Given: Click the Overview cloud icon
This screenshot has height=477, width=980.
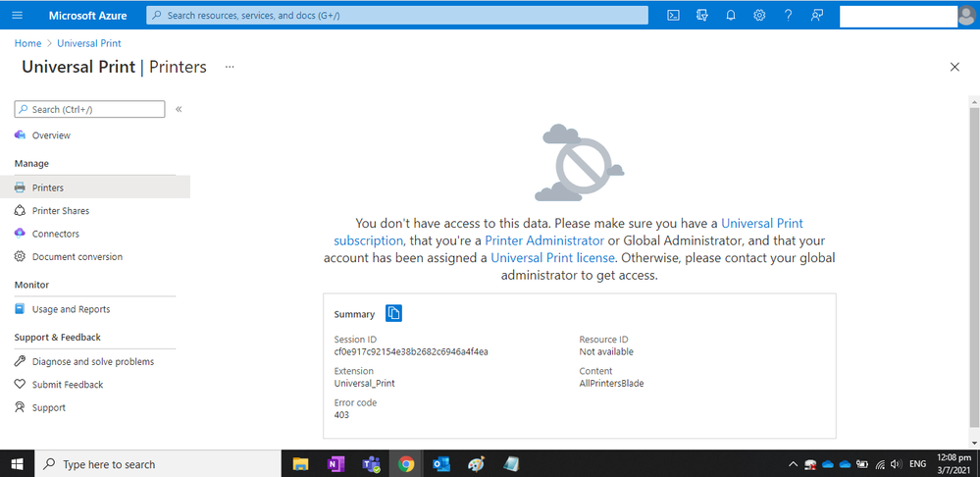Looking at the screenshot, I should 20,135.
